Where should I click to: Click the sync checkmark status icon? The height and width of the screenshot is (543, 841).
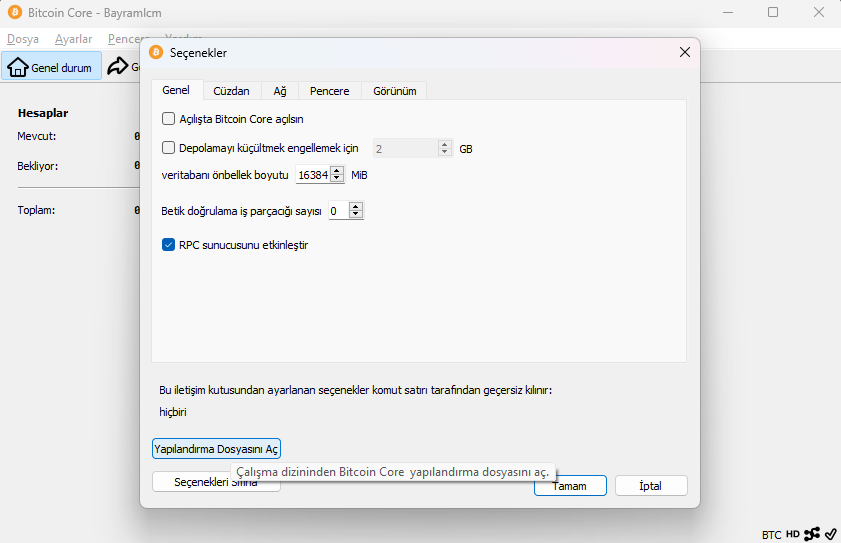click(830, 534)
